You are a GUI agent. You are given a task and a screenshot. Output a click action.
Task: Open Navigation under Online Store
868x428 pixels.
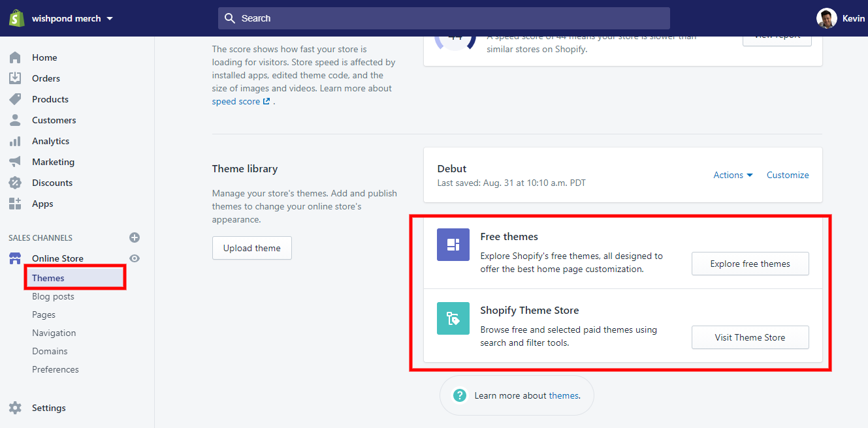coord(54,333)
